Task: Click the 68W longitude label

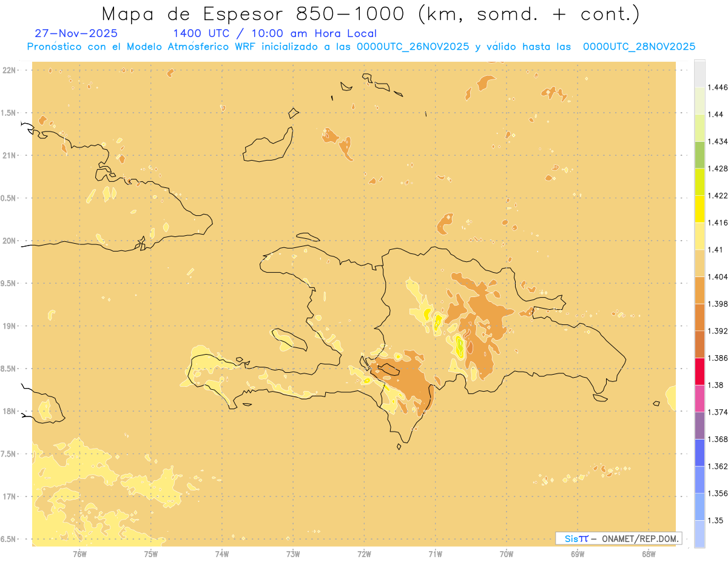Action: point(649,554)
